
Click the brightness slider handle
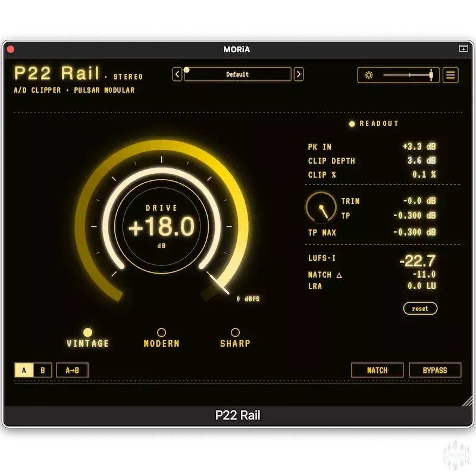pyautogui.click(x=431, y=75)
